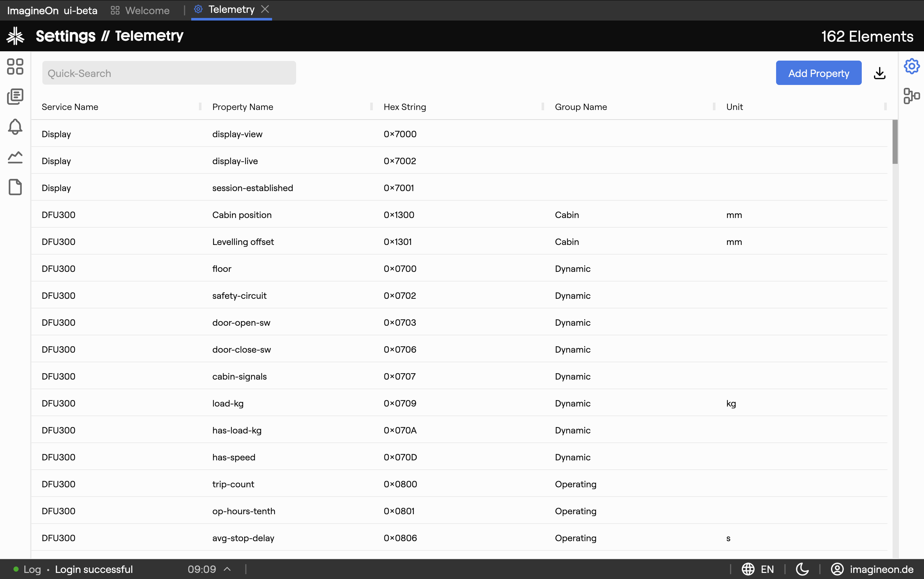Screen dimensions: 924x579
Task: Select the has-load-kg property
Action: coord(237,430)
